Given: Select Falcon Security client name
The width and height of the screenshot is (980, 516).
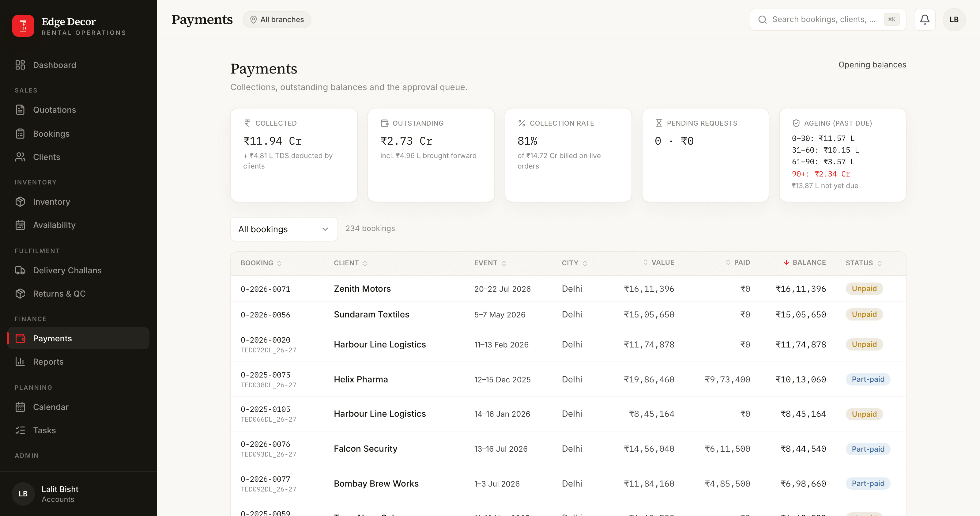Looking at the screenshot, I should (x=365, y=449).
